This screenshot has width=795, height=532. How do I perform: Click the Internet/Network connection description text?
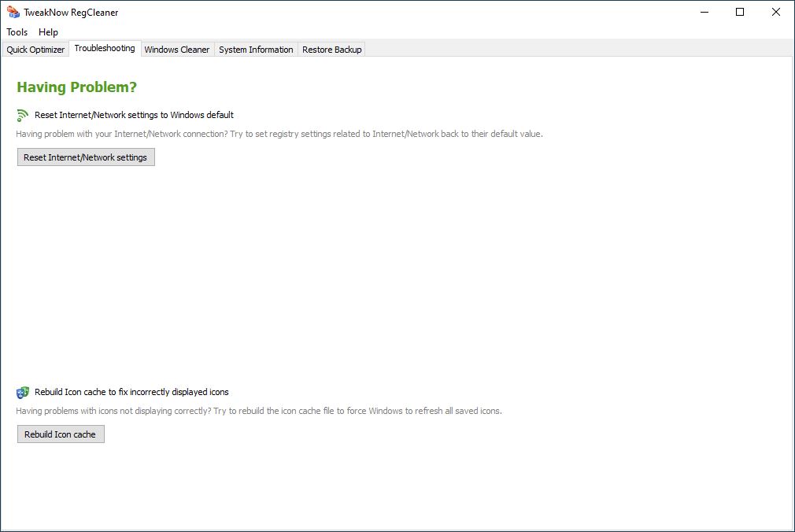pos(279,134)
